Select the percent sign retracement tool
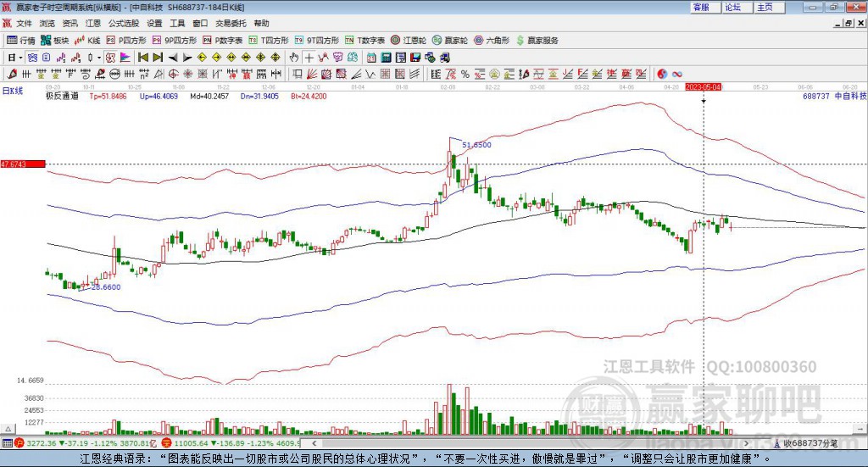The image size is (868, 467). tap(465, 74)
